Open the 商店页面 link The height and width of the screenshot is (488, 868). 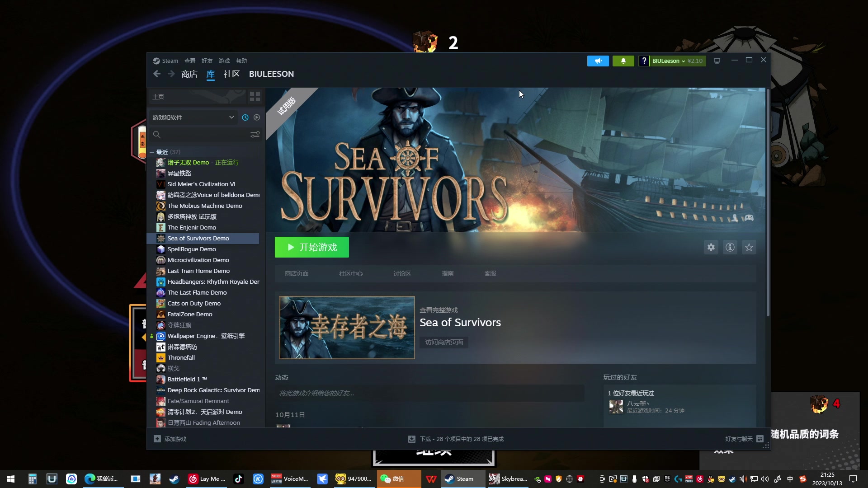(x=297, y=273)
